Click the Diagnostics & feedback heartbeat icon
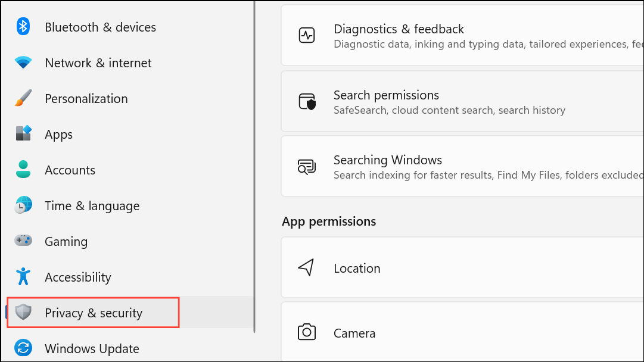Image resolution: width=644 pixels, height=362 pixels. pyautogui.click(x=307, y=36)
